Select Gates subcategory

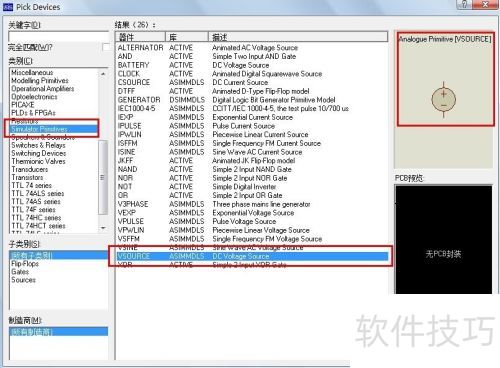(20, 272)
